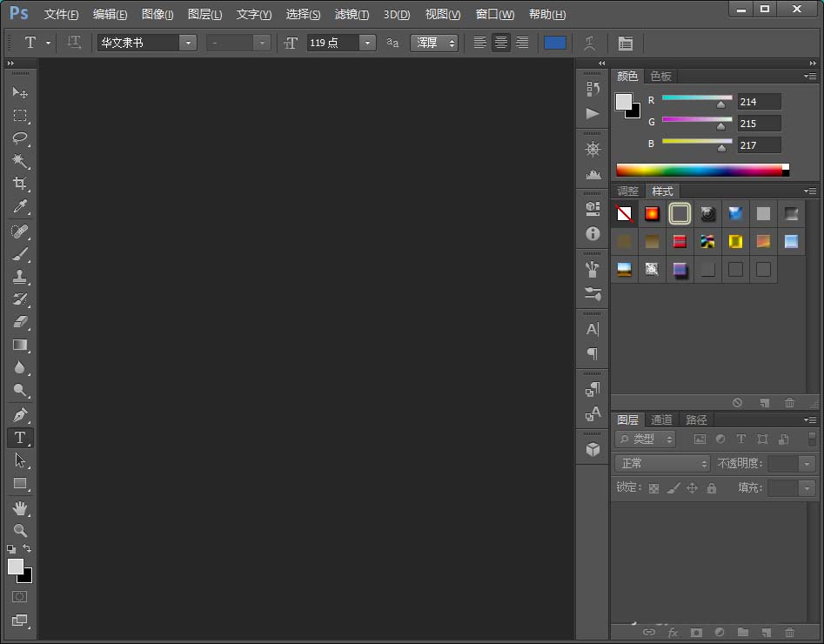Select the Move tool

pos(19,92)
